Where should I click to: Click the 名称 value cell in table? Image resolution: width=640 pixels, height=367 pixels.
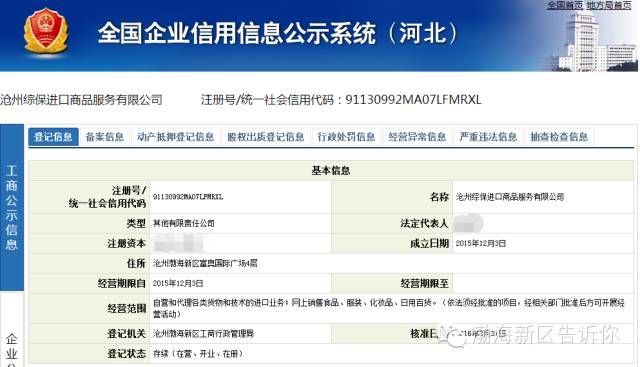click(x=543, y=197)
